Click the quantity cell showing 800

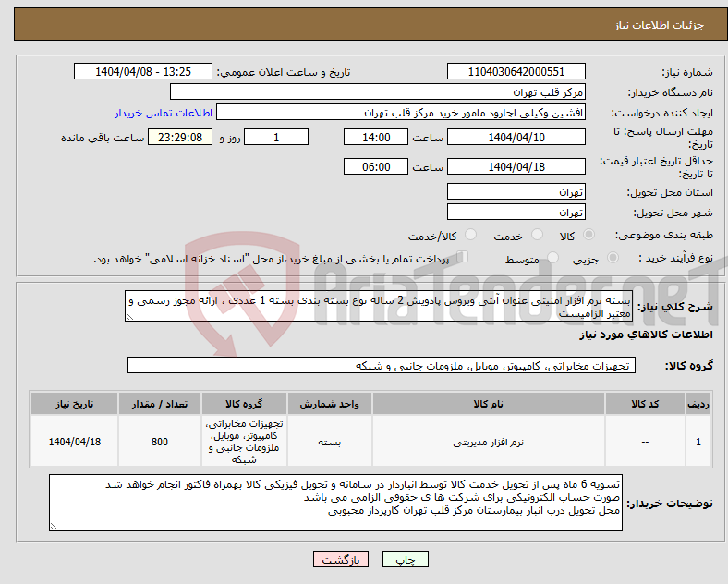(x=159, y=442)
